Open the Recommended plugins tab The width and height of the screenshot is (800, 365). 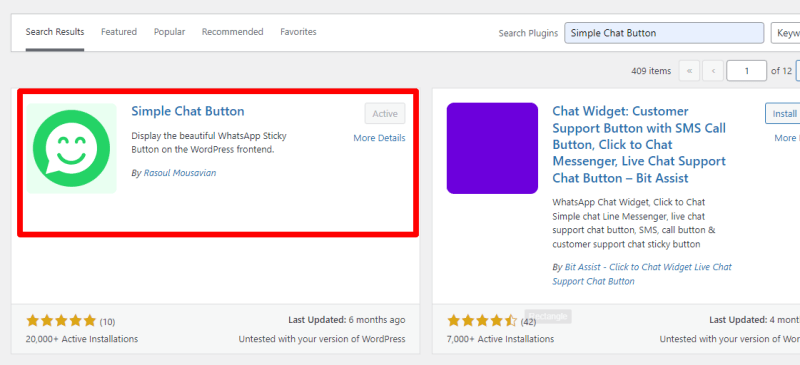point(233,32)
